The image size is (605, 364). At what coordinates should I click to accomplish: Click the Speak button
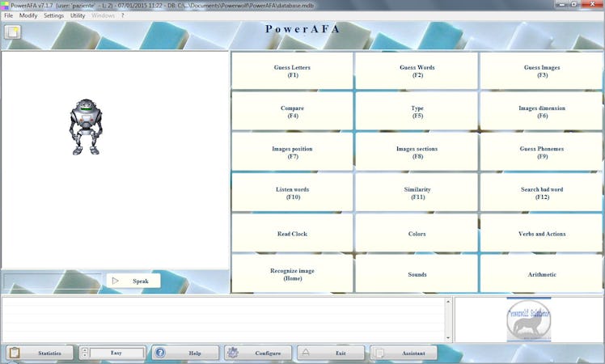pos(133,281)
